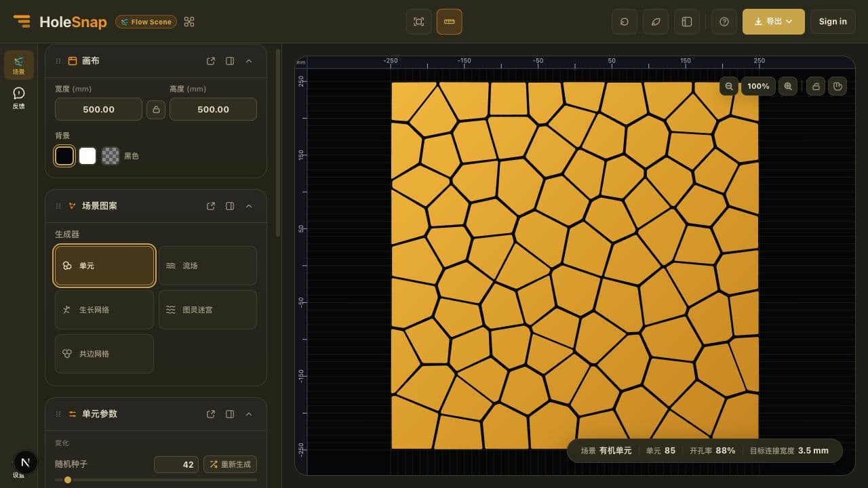The width and height of the screenshot is (868, 488).
Task: Select the 单元 generator option
Action: tap(104, 266)
